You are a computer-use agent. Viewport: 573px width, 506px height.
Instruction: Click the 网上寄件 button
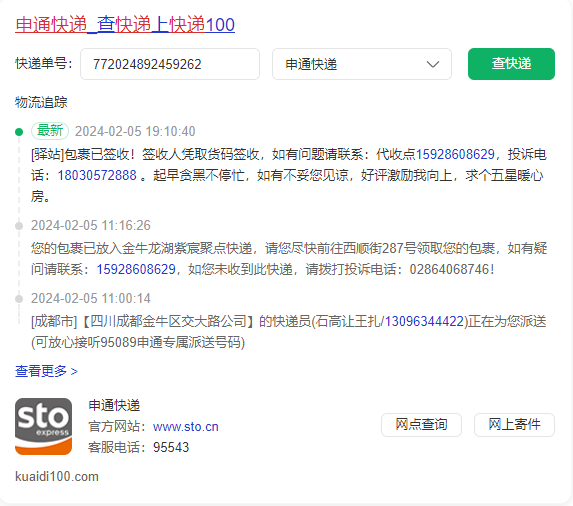tap(514, 425)
